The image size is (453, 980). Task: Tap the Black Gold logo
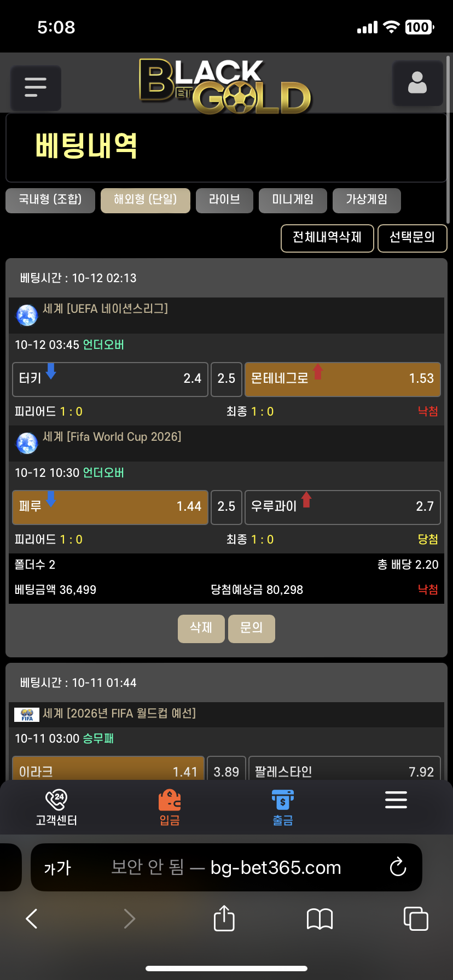[225, 86]
